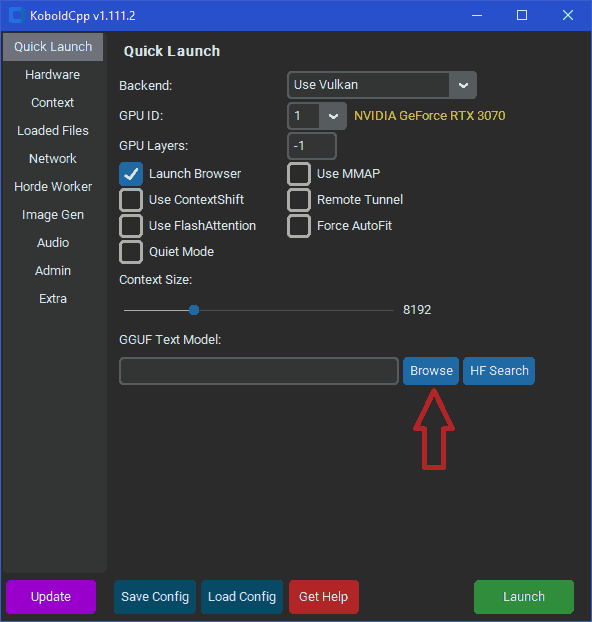This screenshot has height=622, width=592.
Task: Click the 8192 context size value
Action: [x=417, y=310]
